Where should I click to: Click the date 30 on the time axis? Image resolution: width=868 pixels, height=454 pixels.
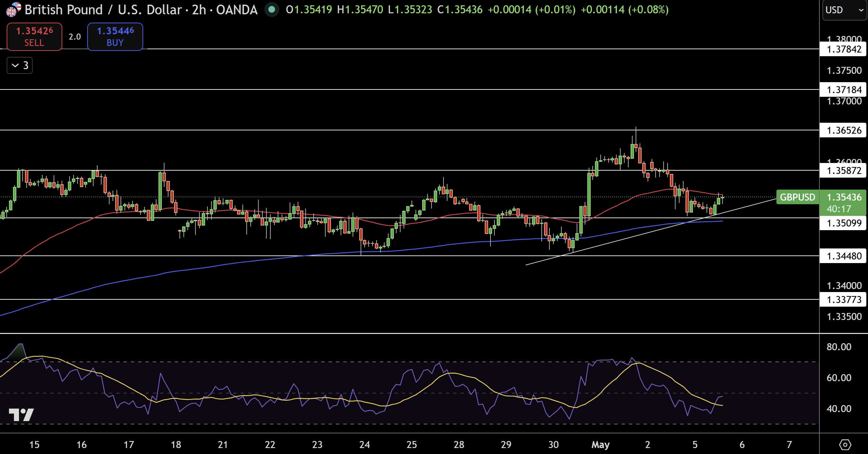tap(553, 445)
